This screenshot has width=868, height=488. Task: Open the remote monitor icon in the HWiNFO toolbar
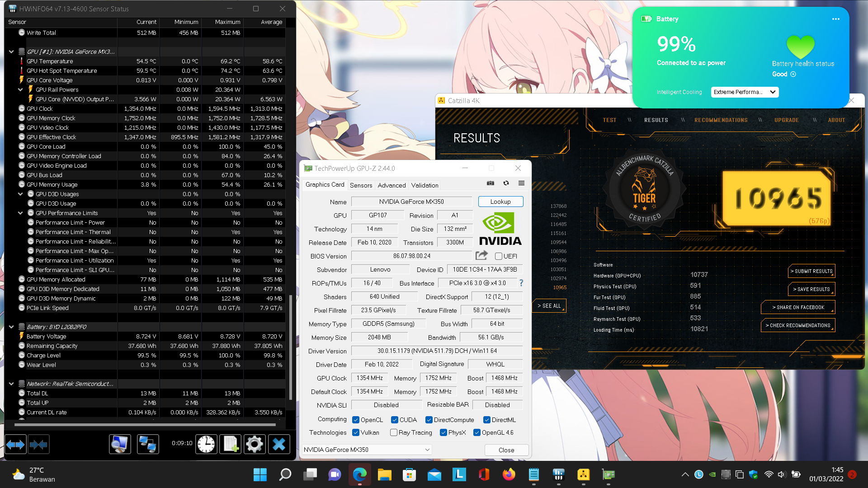pyautogui.click(x=120, y=445)
